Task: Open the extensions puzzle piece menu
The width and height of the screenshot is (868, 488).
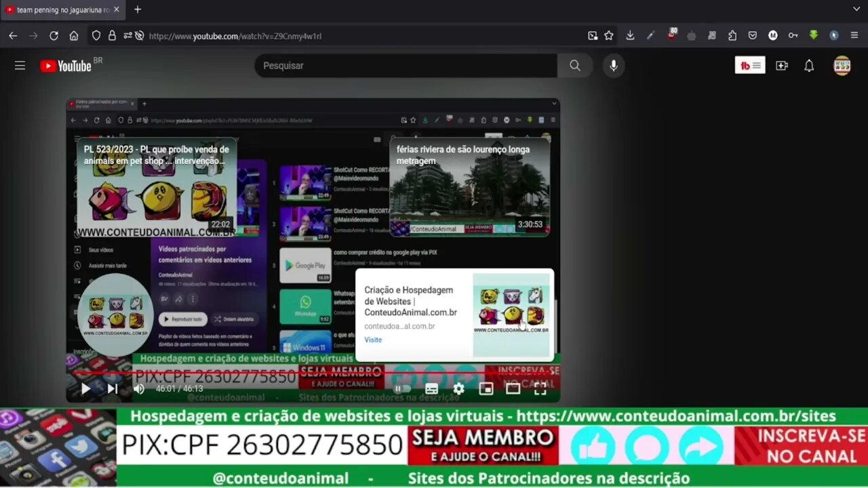Action: tap(732, 36)
